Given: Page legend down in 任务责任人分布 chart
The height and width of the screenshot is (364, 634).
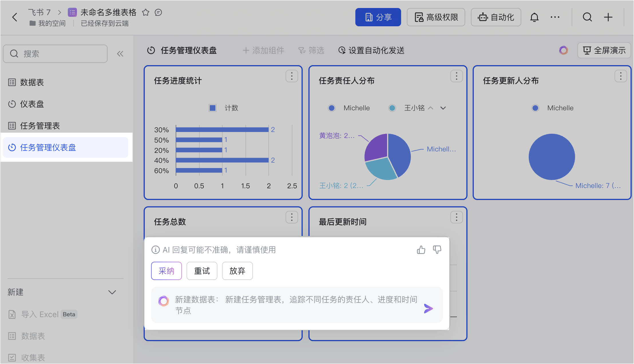Looking at the screenshot, I should click(443, 108).
